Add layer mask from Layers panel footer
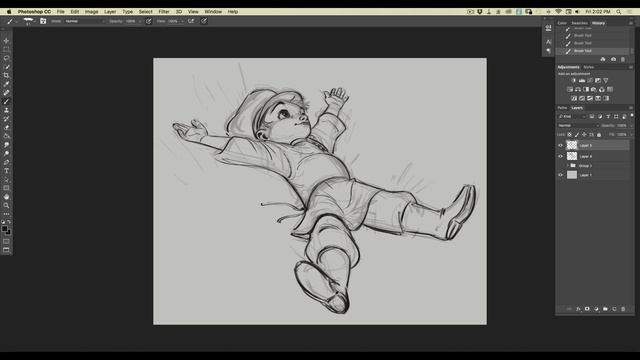The width and height of the screenshot is (640, 360). pos(587,309)
